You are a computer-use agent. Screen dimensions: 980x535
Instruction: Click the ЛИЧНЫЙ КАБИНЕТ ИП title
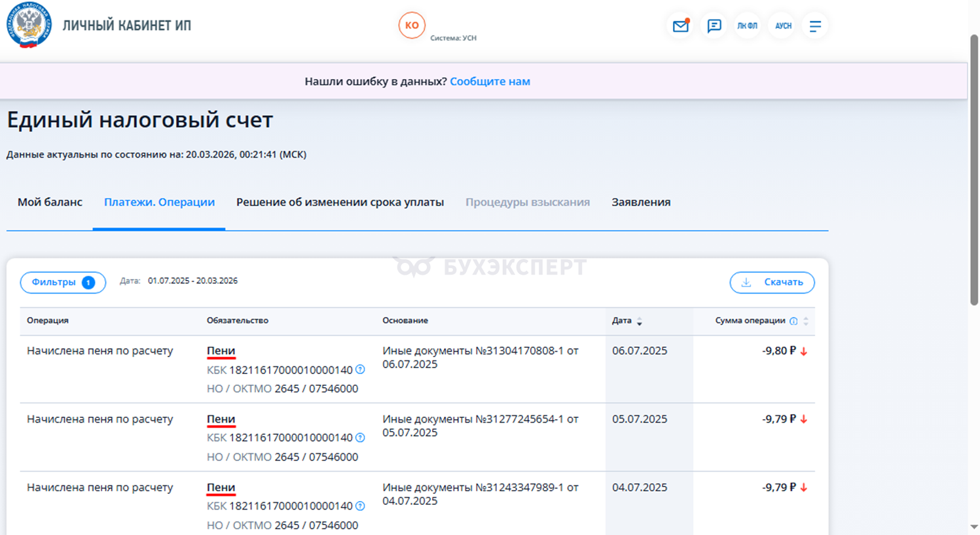click(x=127, y=26)
